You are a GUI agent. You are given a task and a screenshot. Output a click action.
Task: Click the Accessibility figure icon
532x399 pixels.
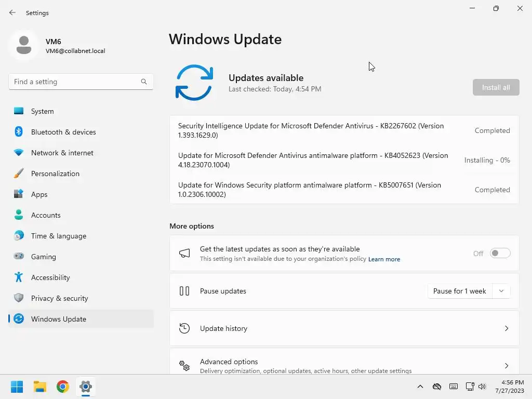pos(19,277)
